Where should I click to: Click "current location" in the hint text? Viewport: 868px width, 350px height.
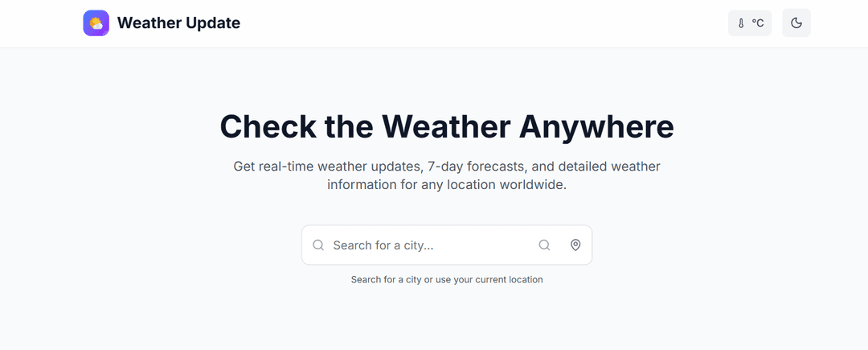[509, 280]
